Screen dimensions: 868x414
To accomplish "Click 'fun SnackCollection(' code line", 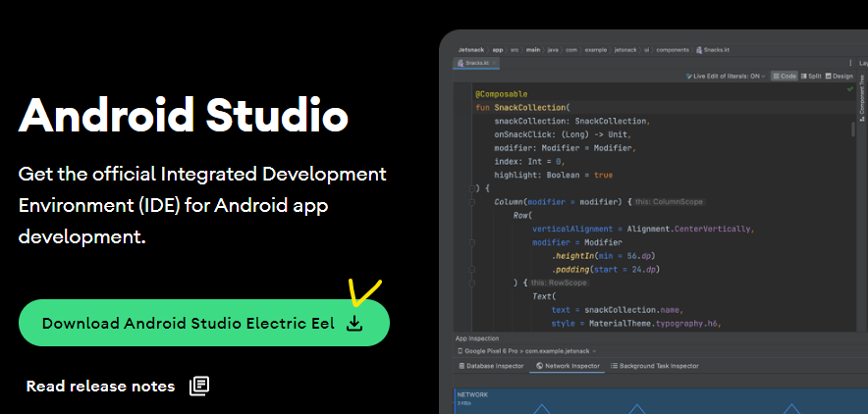I will 522,108.
